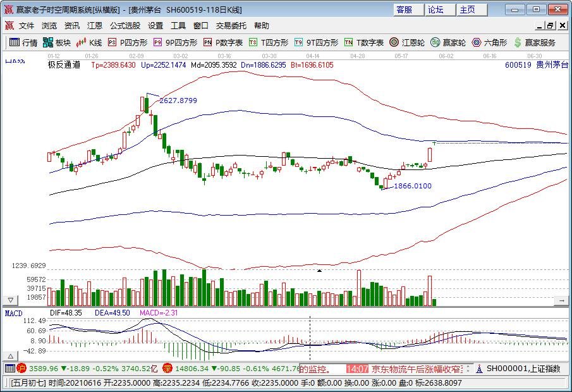This screenshot has height=392, width=572.
Task: Open the 六角形 hexagon tool
Action: [489, 43]
